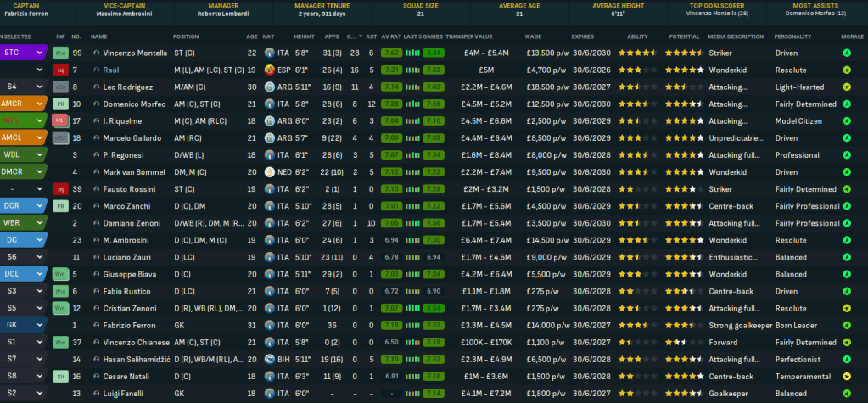Image resolution: width=868 pixels, height=403 pixels.
Task: Sort players by the Wage column header
Action: pos(533,37)
